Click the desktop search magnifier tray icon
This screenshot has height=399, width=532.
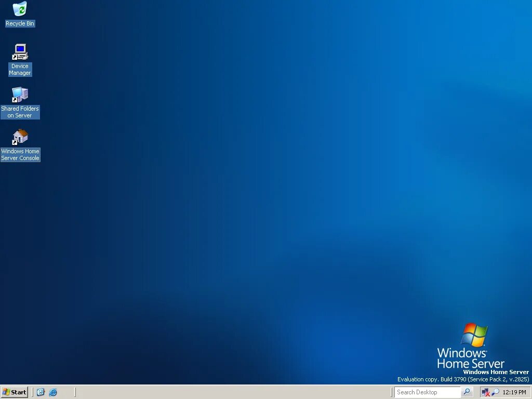point(495,392)
